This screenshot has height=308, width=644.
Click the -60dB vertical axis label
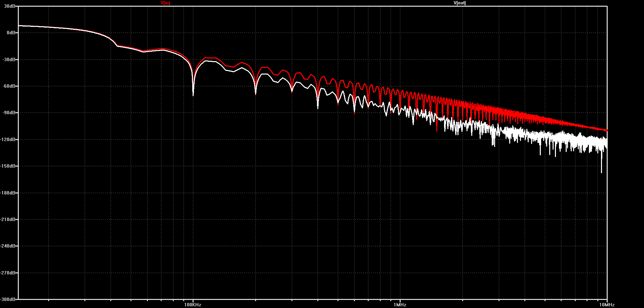point(9,86)
